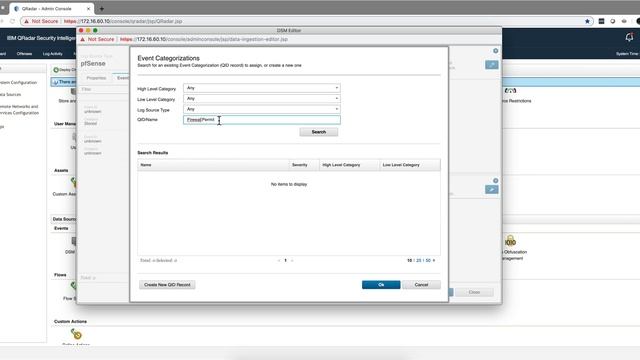The width and height of the screenshot is (640, 360).
Task: Click the Not Secure warning in main browser
Action: (x=41, y=21)
